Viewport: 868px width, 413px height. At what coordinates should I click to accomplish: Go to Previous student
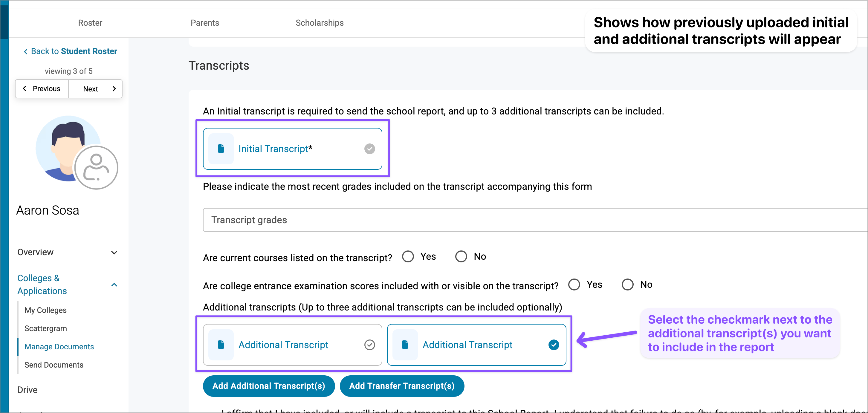42,88
